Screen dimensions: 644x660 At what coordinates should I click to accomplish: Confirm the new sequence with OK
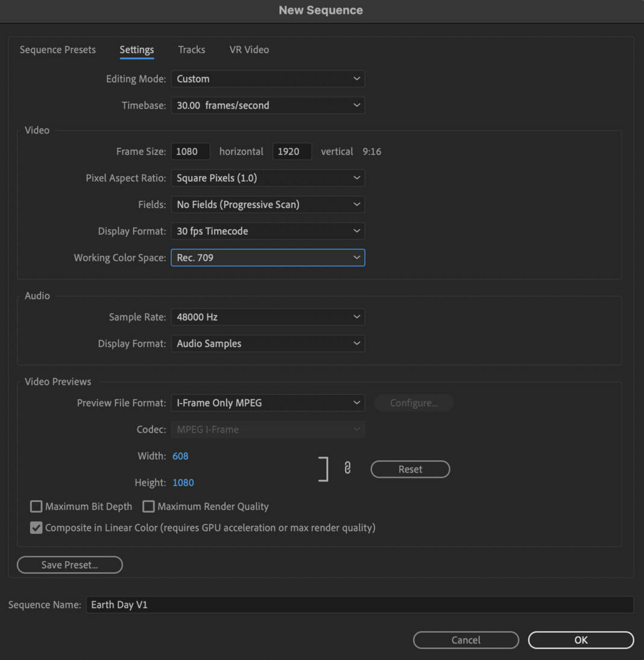[580, 639]
